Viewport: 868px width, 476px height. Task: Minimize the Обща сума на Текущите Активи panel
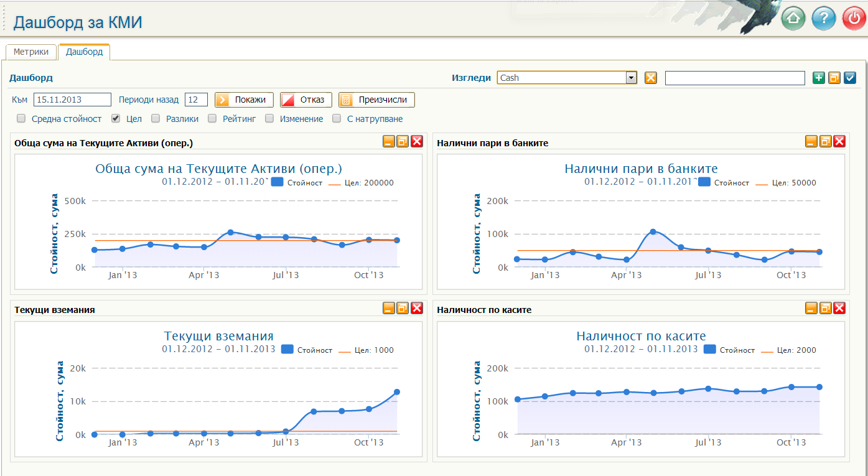[x=388, y=141]
